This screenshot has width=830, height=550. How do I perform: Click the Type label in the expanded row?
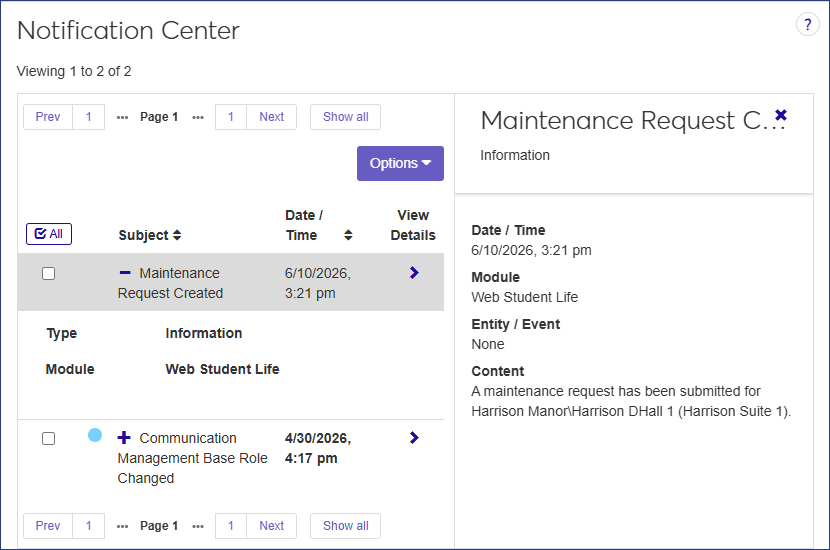coord(61,333)
